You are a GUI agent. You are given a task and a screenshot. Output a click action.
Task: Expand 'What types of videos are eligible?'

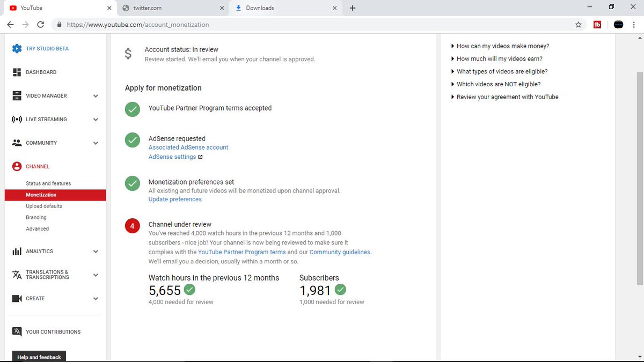pyautogui.click(x=499, y=71)
